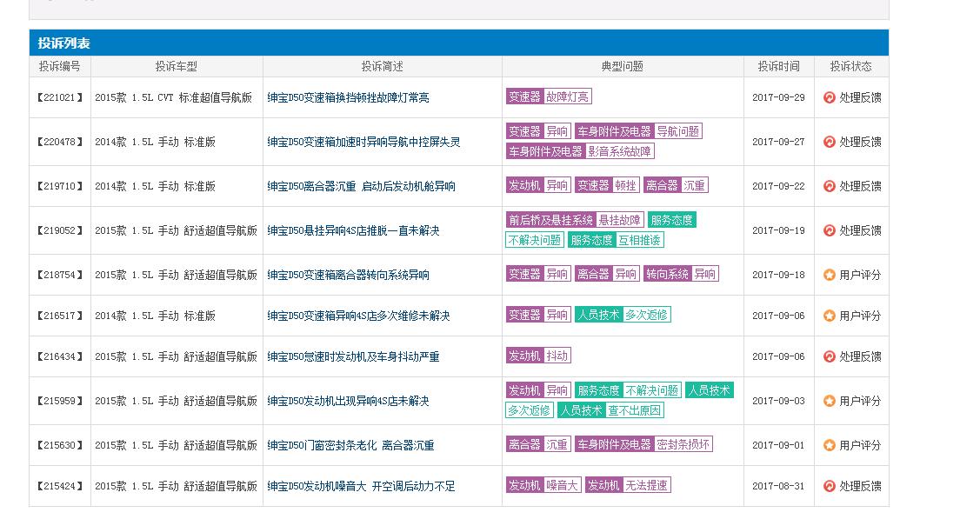Select the 悬挂脱牌 tag on complaint 219052
The image size is (980, 519).
[620, 220]
